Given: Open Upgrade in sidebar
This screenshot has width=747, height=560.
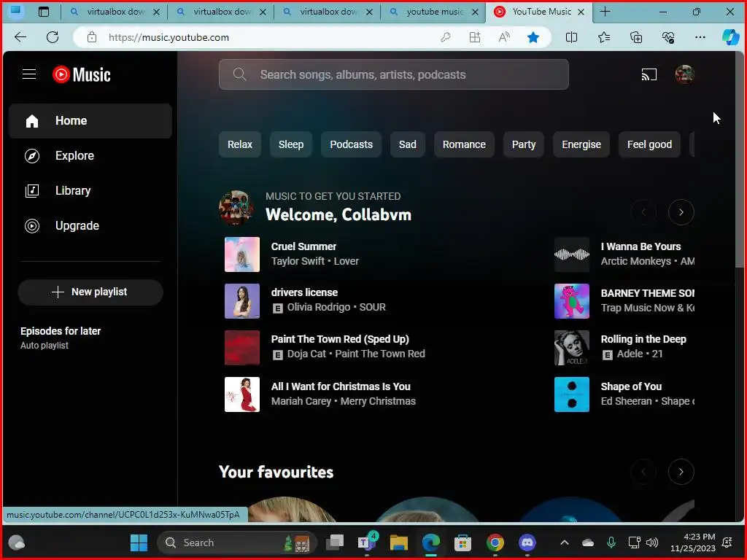Looking at the screenshot, I should pyautogui.click(x=90, y=226).
